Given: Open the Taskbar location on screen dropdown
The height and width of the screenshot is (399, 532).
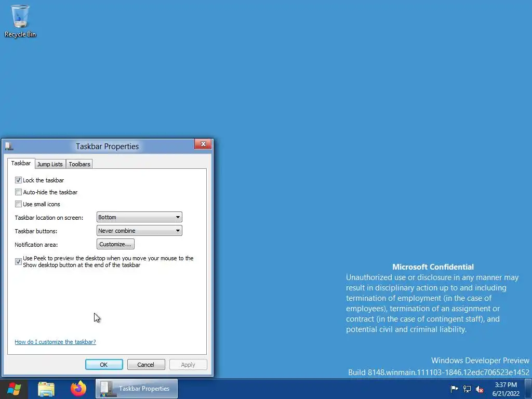Looking at the screenshot, I should (139, 217).
